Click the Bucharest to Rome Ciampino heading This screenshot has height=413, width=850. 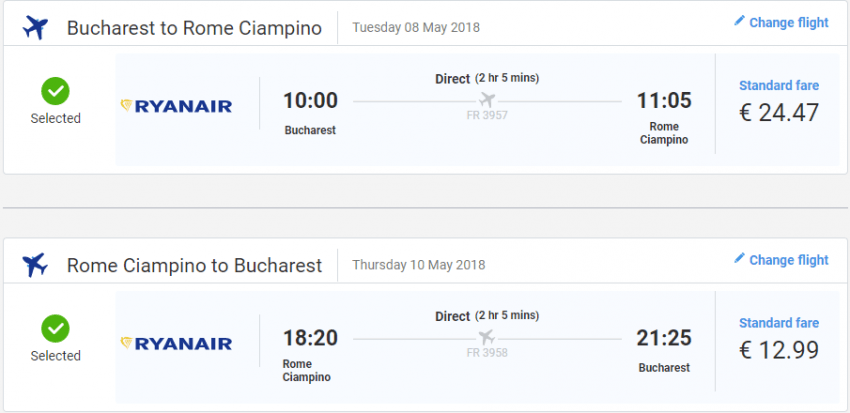pos(194,28)
